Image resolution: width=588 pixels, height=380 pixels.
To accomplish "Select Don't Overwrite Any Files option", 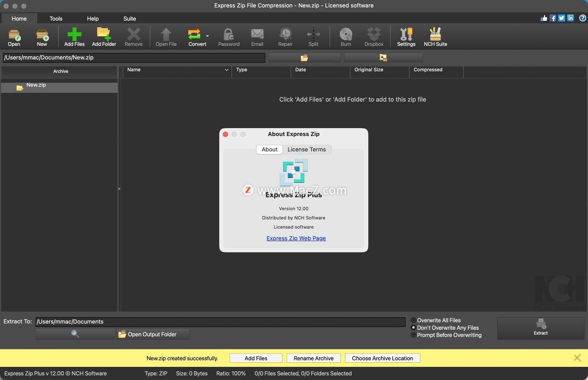I will (x=413, y=328).
